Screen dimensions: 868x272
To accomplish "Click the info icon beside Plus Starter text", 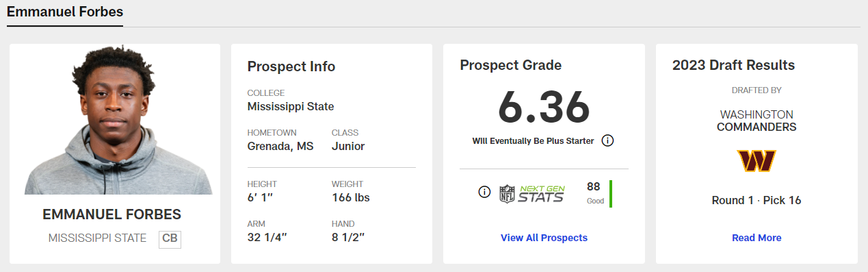I will coord(607,140).
